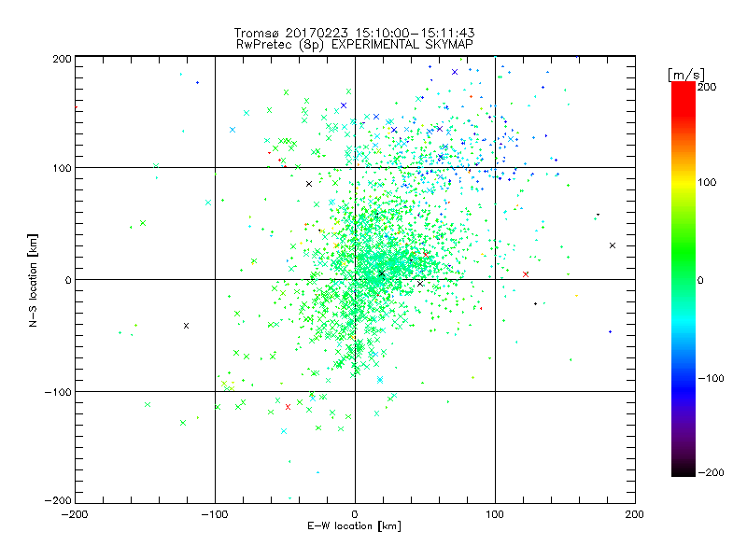Click the colorbar label '200' at the top

click(x=707, y=87)
